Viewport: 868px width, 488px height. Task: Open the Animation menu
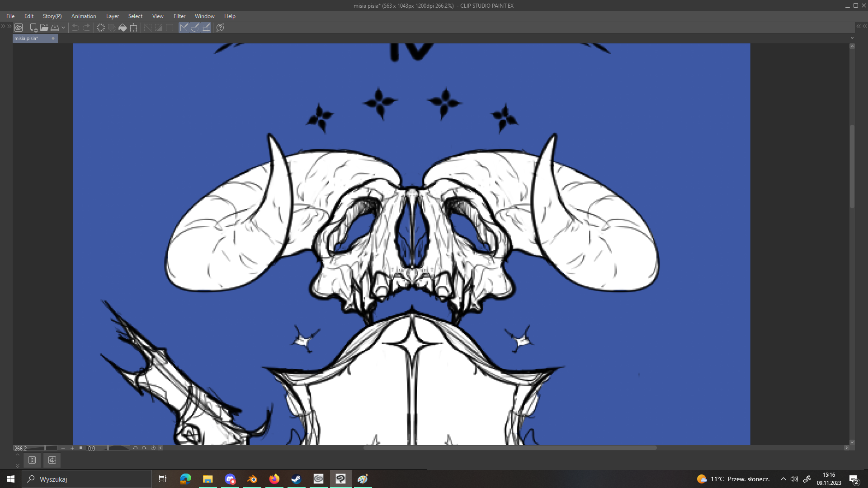[x=84, y=16]
